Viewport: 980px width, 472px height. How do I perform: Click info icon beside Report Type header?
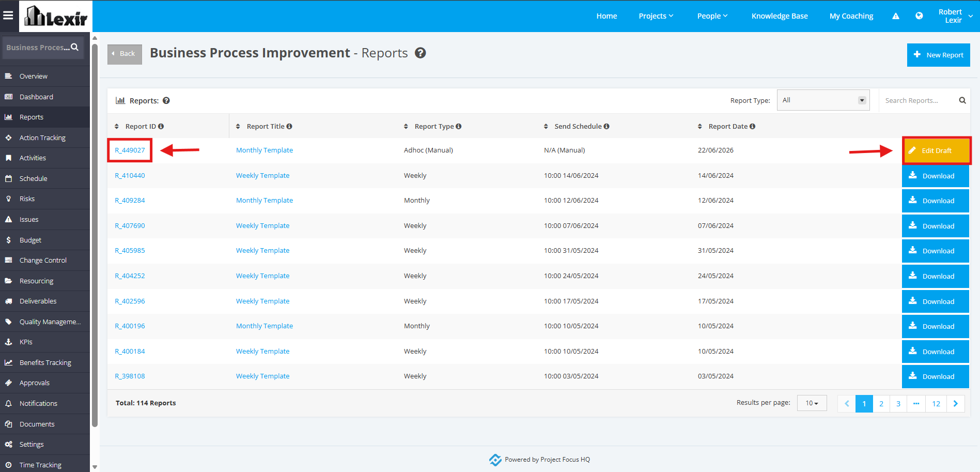459,126
